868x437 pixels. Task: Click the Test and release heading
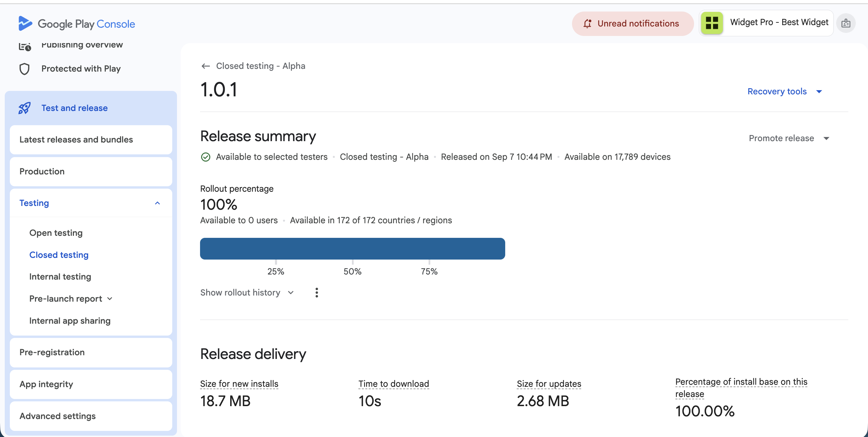(x=75, y=108)
